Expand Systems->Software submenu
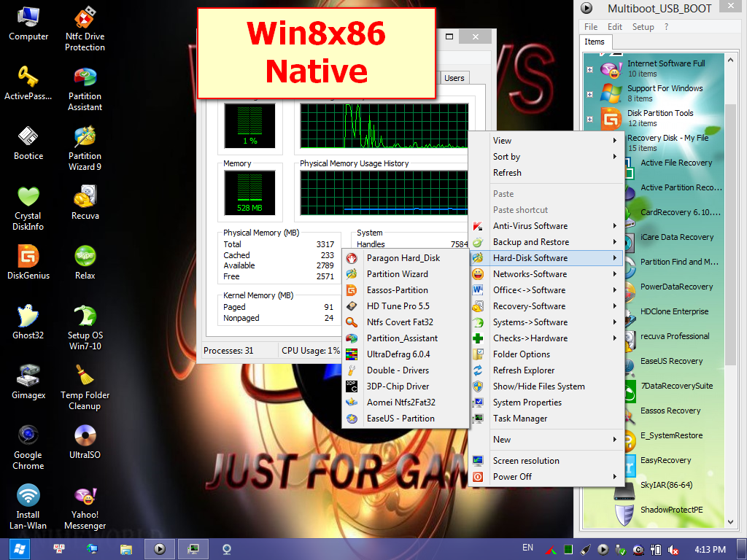This screenshot has width=747, height=560. (546, 322)
